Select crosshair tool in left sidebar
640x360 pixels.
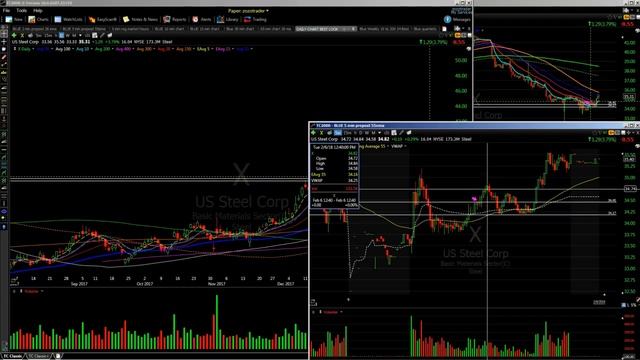pyautogui.click(x=4, y=42)
